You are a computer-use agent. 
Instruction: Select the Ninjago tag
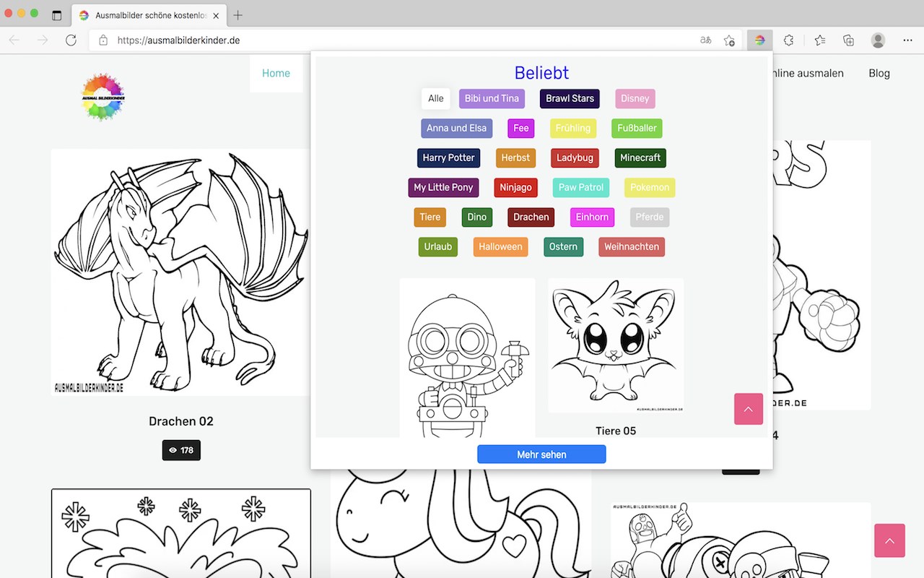(516, 187)
